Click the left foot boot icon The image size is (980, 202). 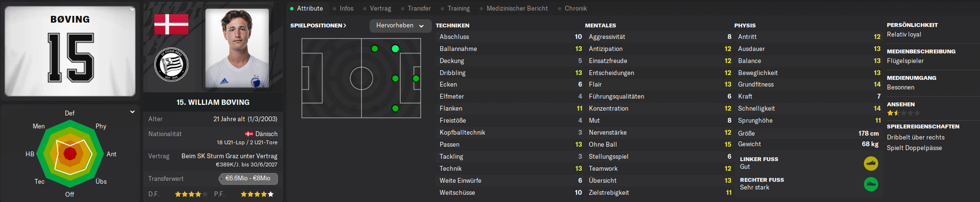click(x=871, y=164)
